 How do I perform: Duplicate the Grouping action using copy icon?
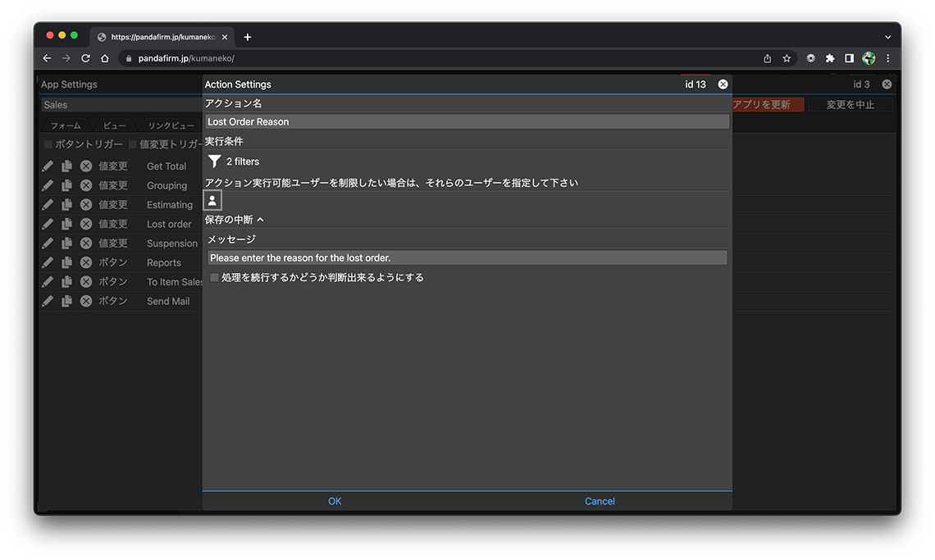pyautogui.click(x=66, y=185)
